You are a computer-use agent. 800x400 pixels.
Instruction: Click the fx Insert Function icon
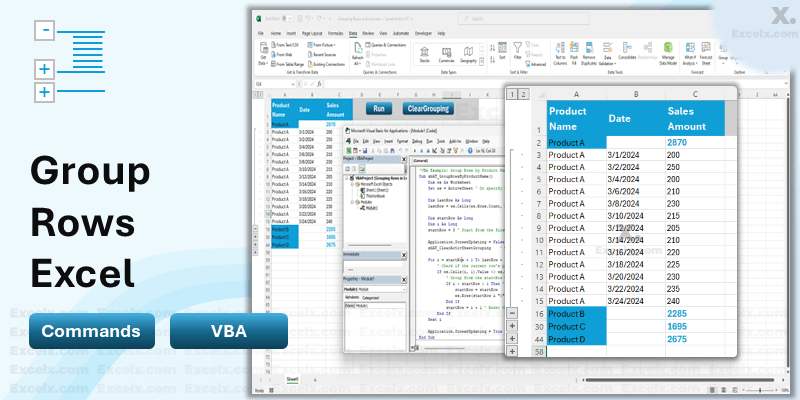[319, 84]
